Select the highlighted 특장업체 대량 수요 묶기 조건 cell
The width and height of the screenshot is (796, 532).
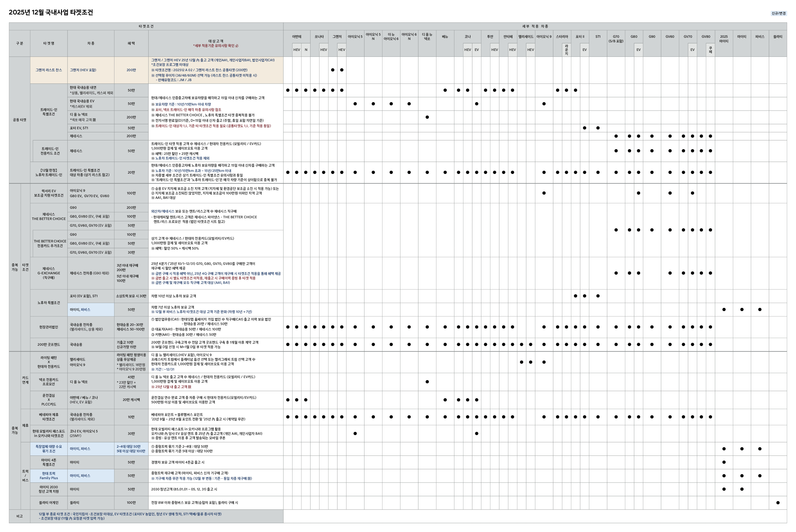coord(49,449)
